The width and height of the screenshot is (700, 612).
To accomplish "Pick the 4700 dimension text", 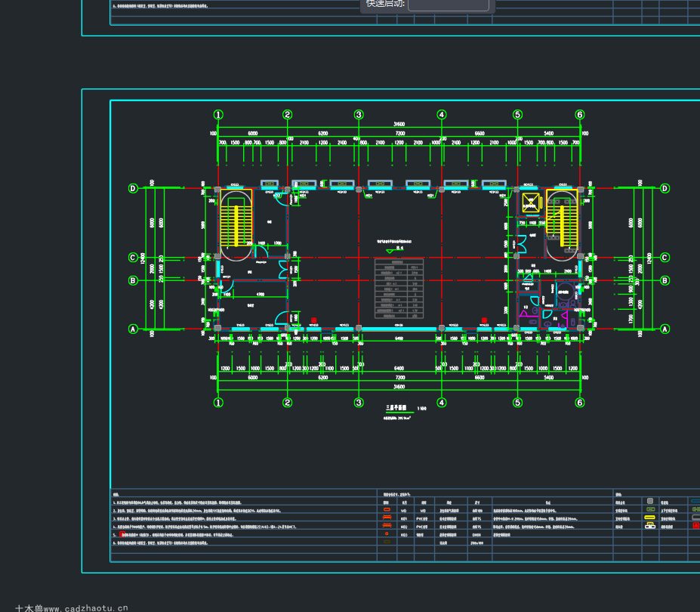I will pyautogui.click(x=261, y=295).
